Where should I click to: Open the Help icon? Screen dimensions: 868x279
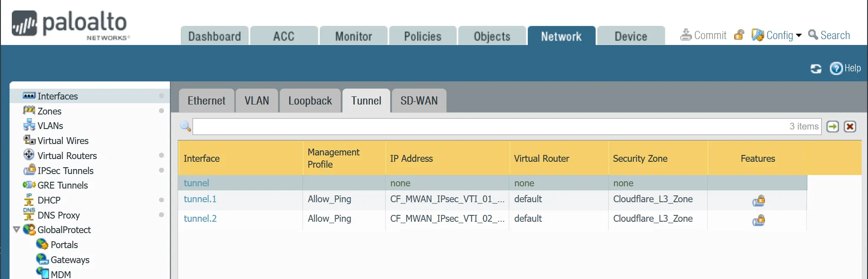point(836,69)
